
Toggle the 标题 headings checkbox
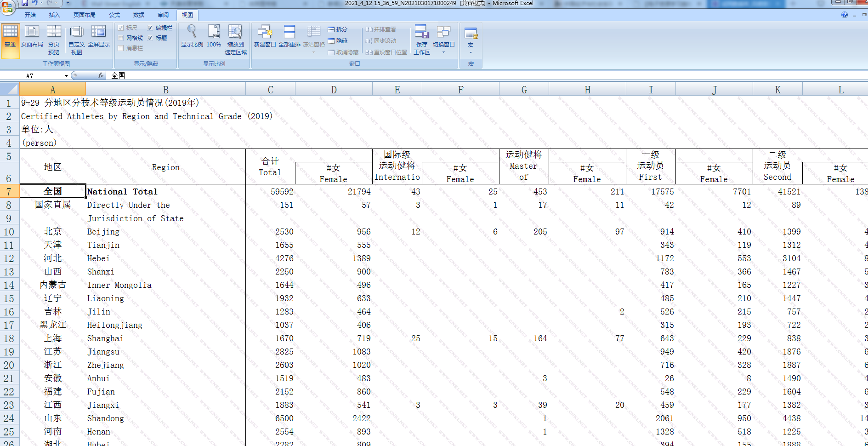[150, 38]
